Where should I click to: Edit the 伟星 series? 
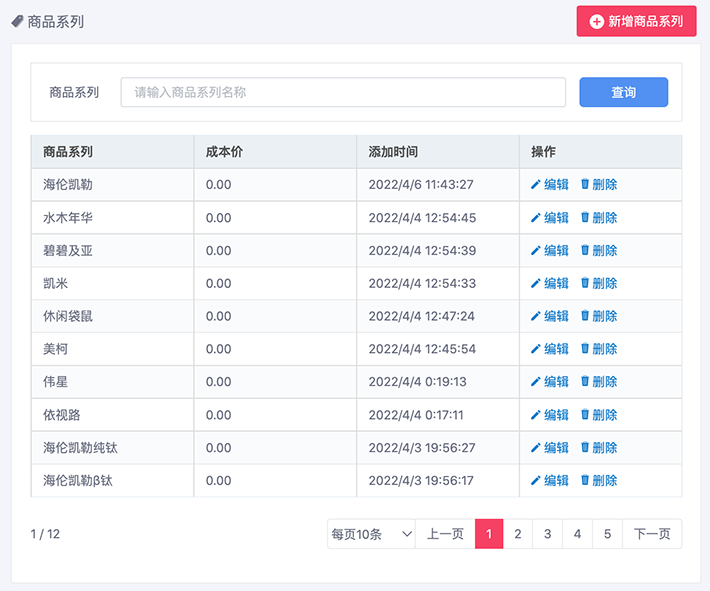550,382
